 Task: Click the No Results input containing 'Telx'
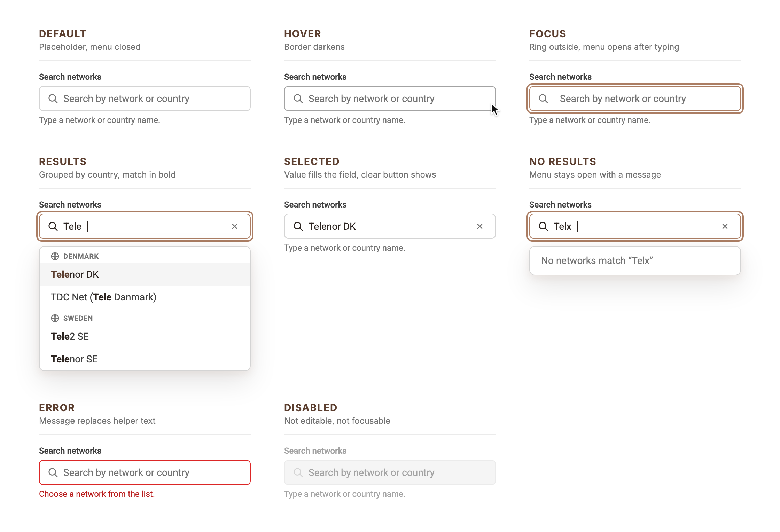pyautogui.click(x=635, y=226)
